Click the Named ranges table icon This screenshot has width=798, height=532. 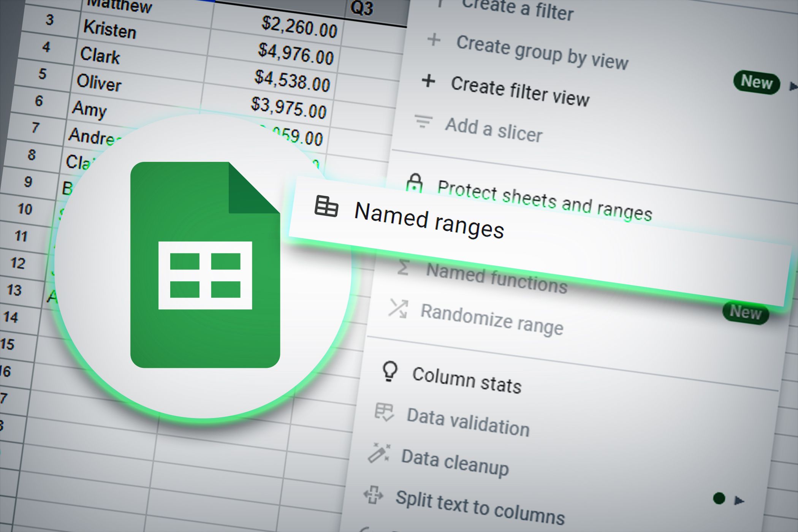pyautogui.click(x=326, y=206)
